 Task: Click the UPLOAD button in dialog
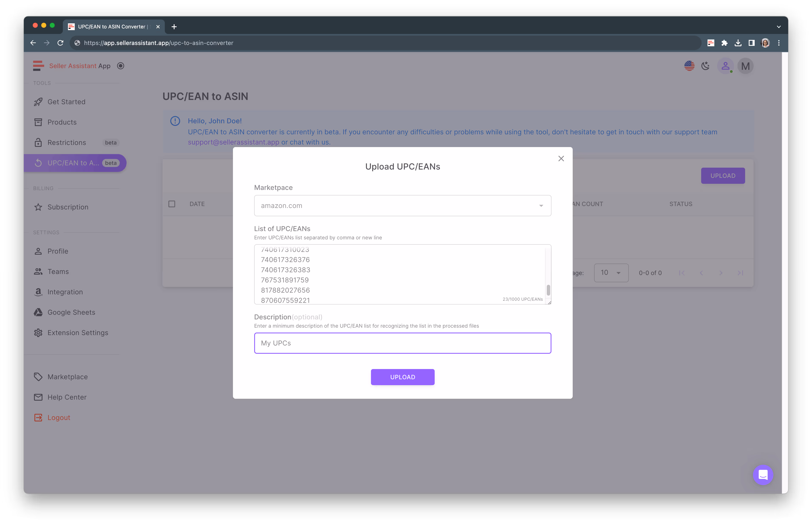coord(402,377)
